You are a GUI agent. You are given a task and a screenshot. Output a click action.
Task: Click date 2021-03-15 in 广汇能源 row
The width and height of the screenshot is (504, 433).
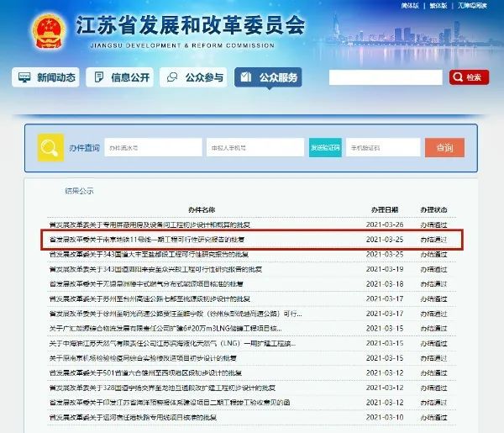coord(385,328)
